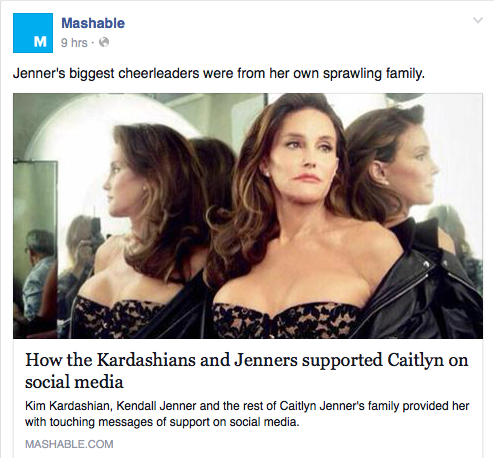Click the word "Caitlyn" in the headline
This screenshot has width=494, height=458.
[415, 361]
